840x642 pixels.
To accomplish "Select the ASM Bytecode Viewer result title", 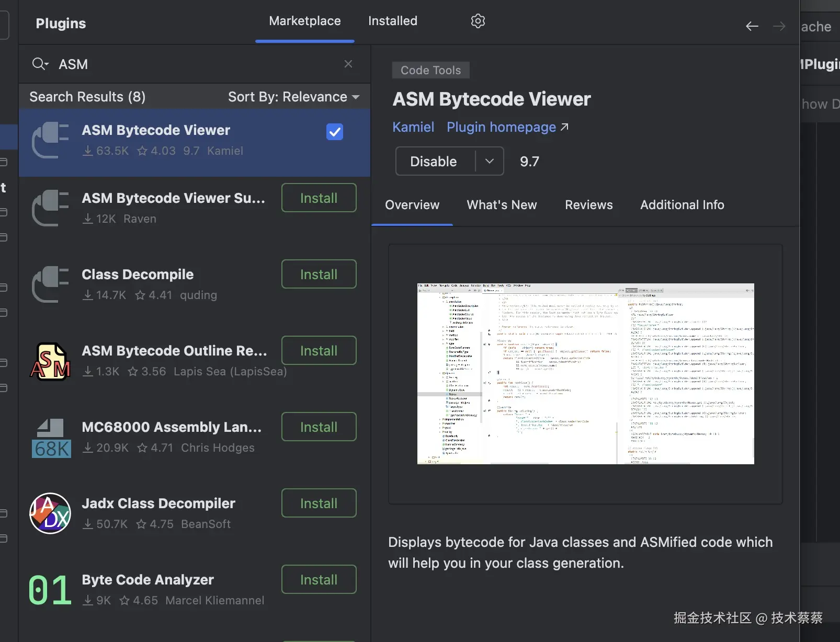I will [156, 130].
